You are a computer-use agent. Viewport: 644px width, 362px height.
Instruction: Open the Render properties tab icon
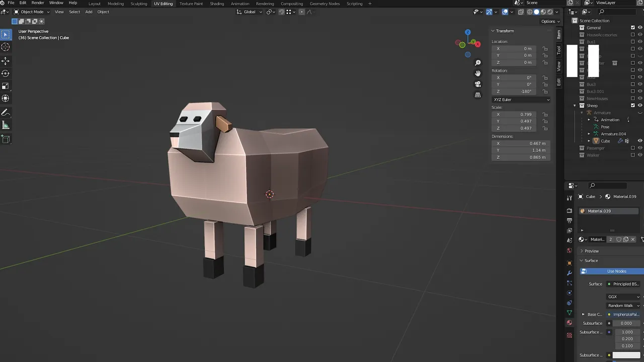570,211
